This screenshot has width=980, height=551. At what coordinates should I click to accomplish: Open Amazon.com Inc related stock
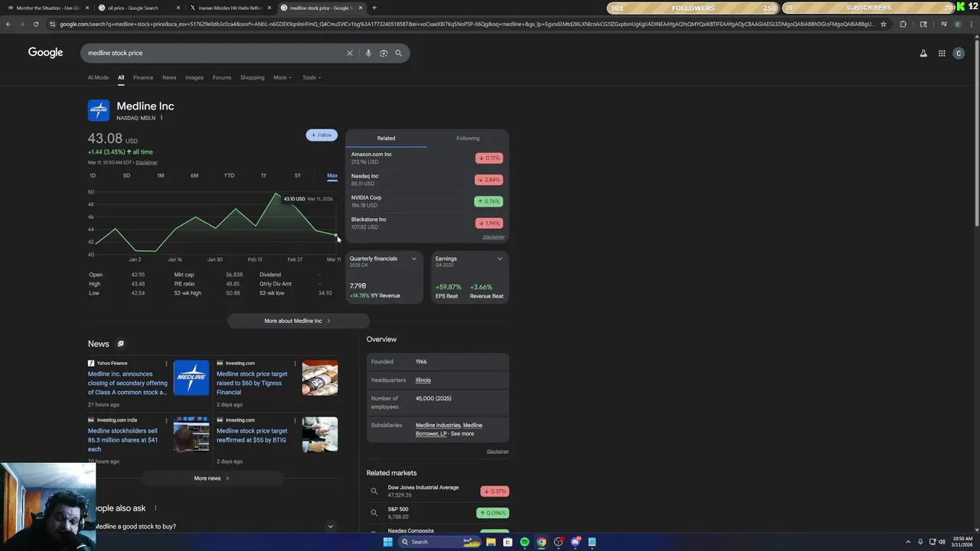point(427,158)
